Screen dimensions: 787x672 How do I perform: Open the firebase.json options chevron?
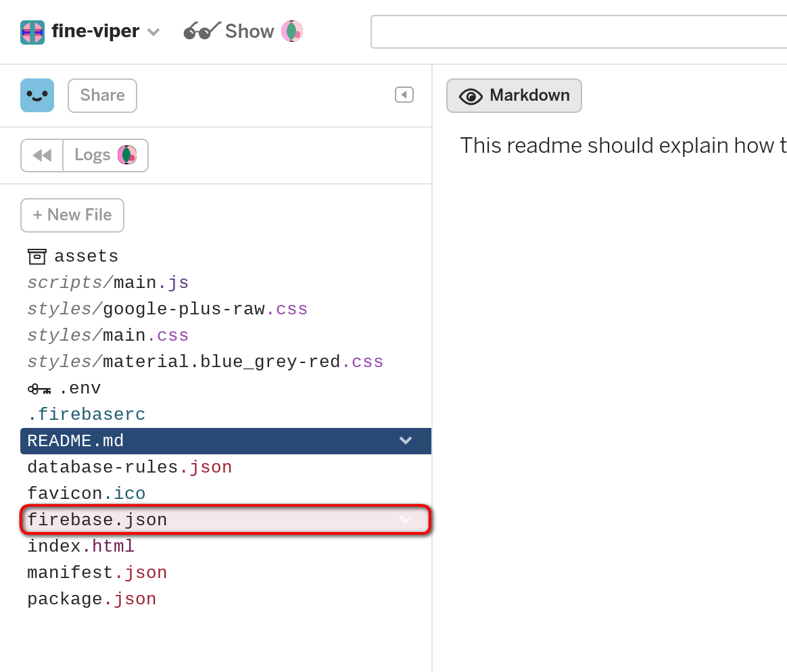coord(406,520)
